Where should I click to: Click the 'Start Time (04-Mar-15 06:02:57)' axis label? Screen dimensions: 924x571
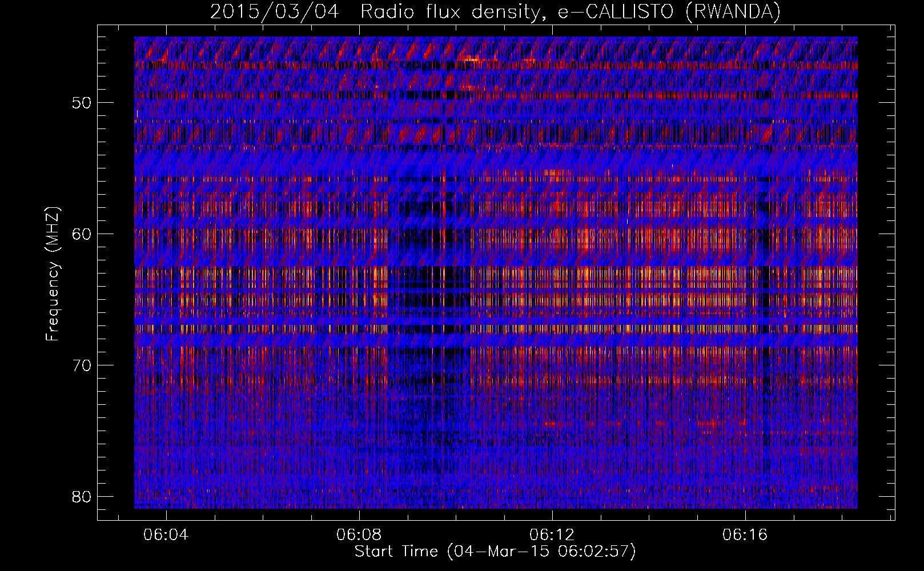(495, 552)
